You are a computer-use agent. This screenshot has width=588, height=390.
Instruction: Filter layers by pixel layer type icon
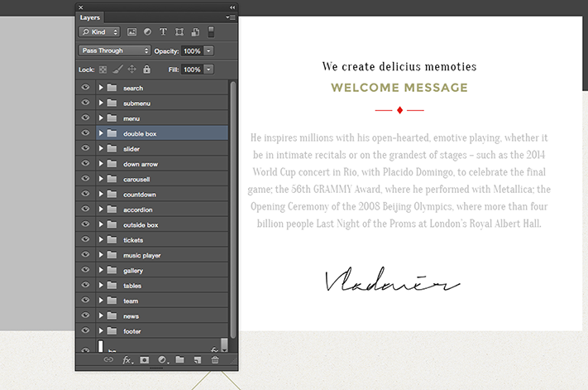point(131,32)
